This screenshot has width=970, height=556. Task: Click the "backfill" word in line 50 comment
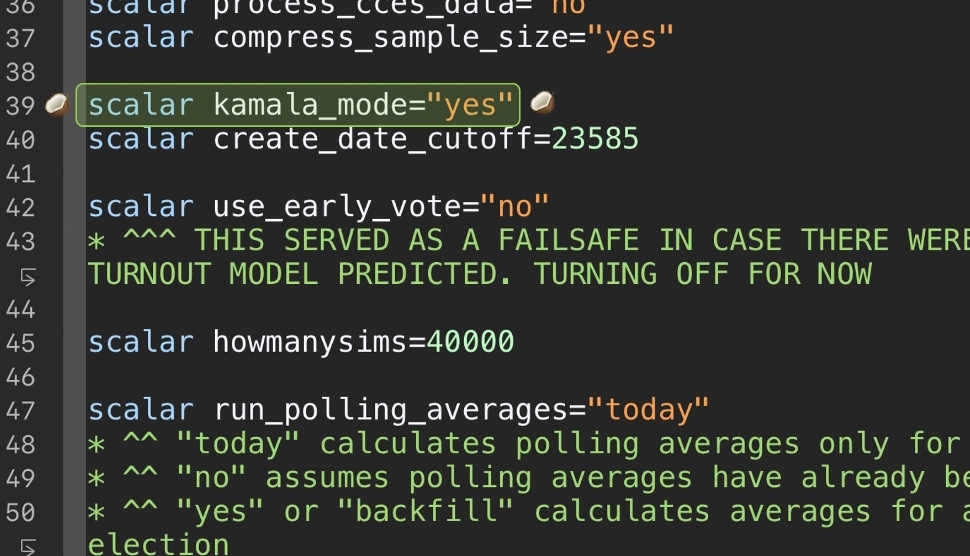[x=426, y=511]
